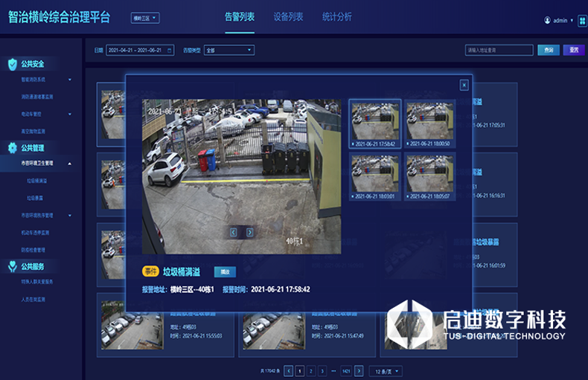Open calendar icon in date field
This screenshot has height=380, width=588.
pos(170,51)
